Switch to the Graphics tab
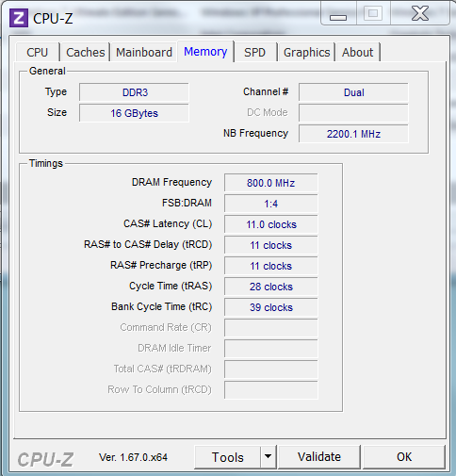Viewport: 456px width, 476px height. click(306, 53)
